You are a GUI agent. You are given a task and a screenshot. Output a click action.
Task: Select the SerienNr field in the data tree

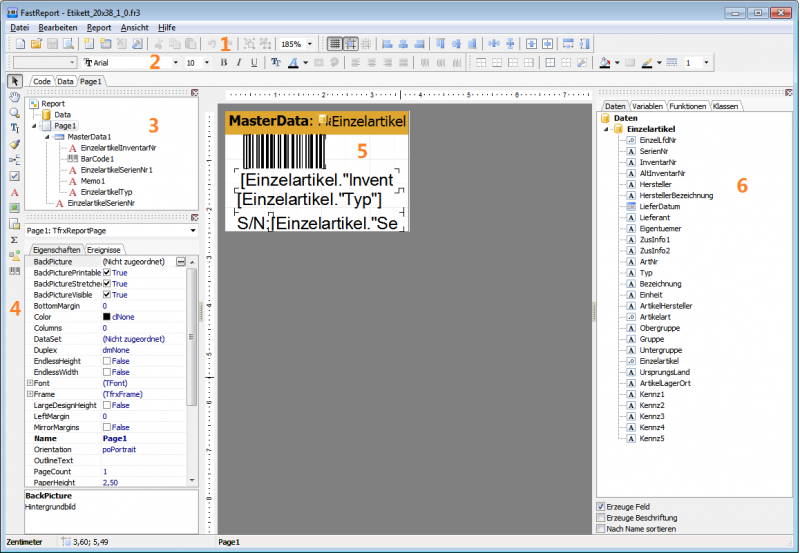click(654, 151)
